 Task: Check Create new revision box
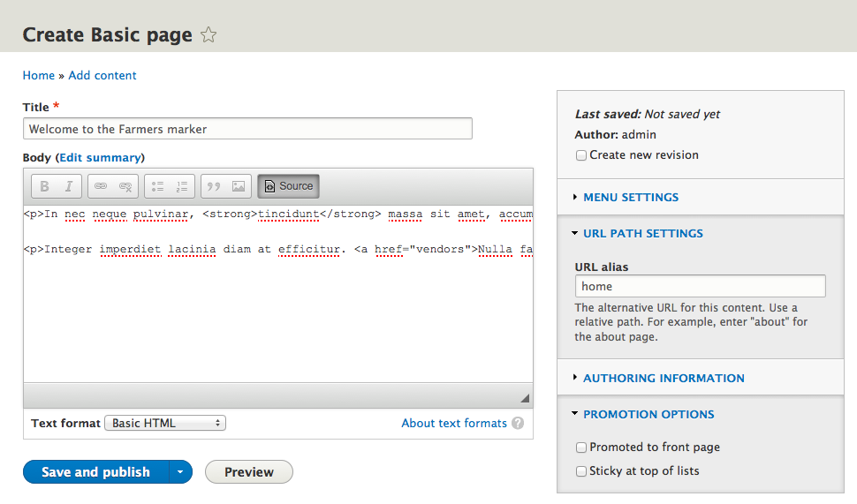coord(581,155)
